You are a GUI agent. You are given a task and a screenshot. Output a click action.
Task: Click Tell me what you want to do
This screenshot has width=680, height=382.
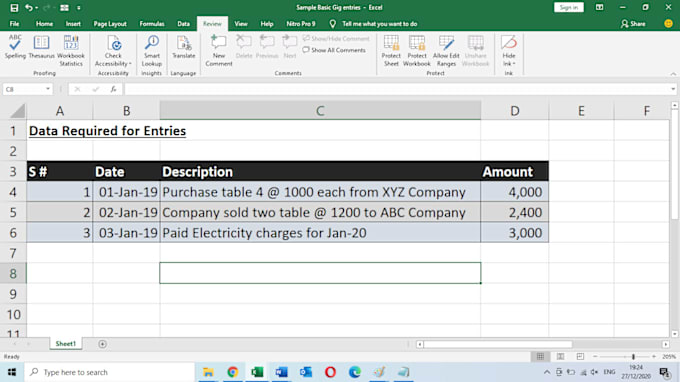[x=379, y=24]
